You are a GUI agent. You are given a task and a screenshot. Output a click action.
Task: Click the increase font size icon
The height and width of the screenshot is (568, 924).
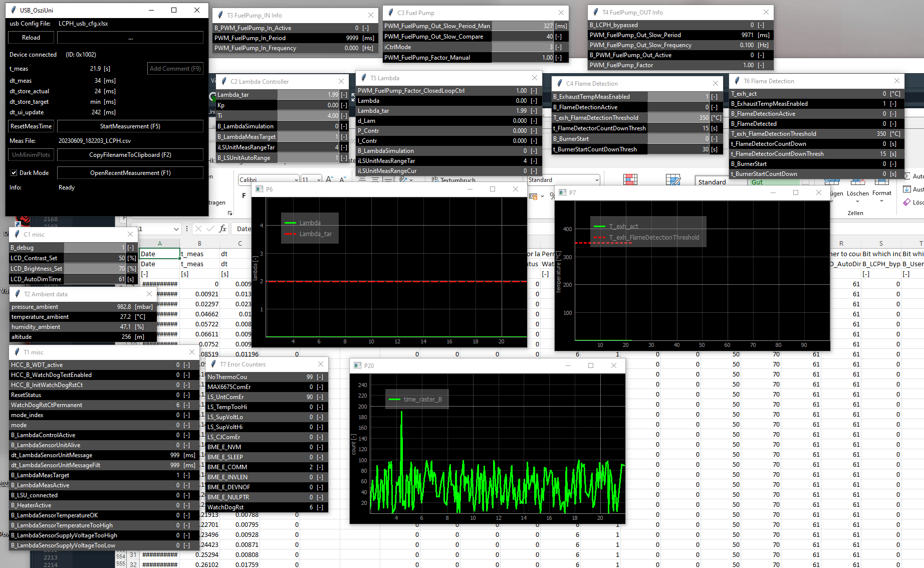tap(329, 179)
